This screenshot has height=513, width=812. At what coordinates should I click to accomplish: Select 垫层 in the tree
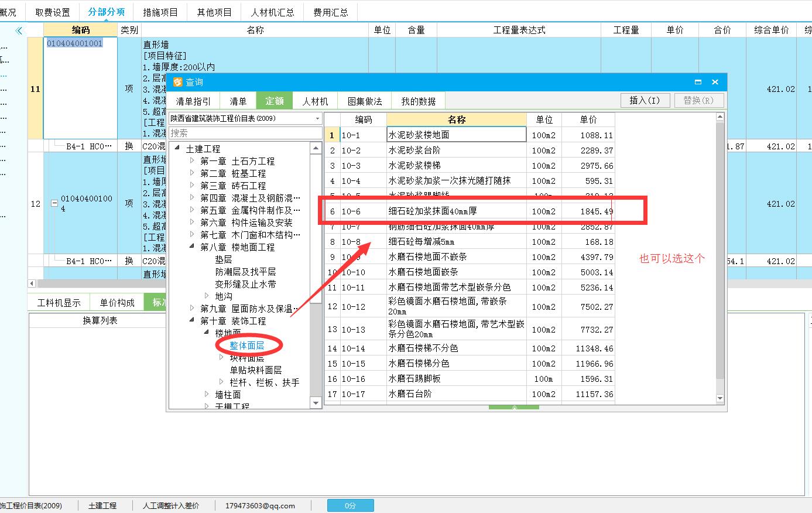(x=224, y=259)
